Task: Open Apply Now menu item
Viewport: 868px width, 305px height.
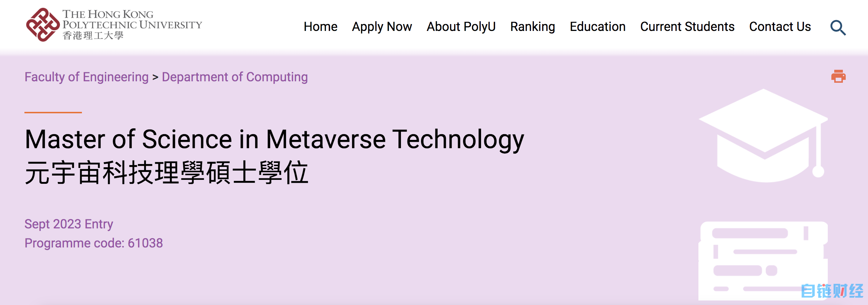Action: point(382,27)
